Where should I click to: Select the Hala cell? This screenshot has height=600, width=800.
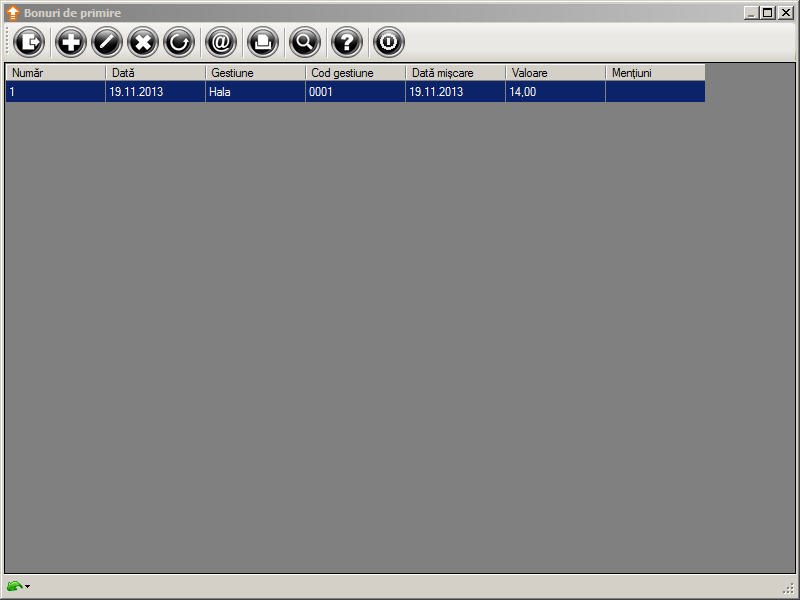255,92
